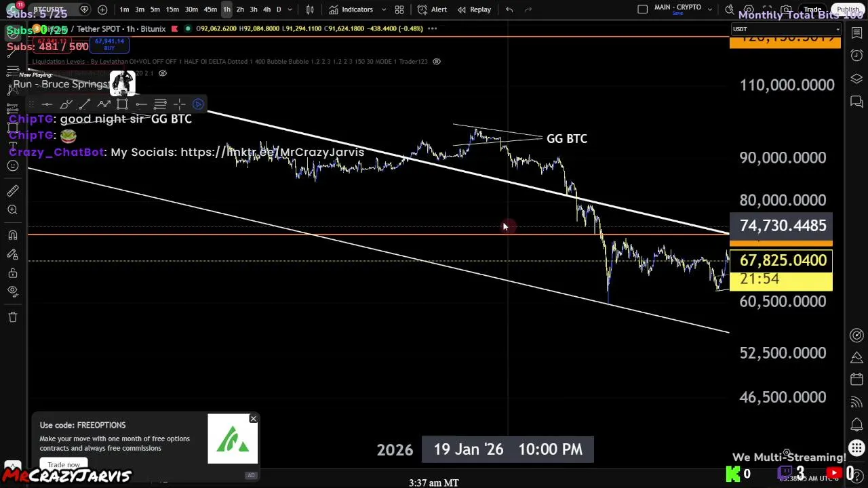
Task: Remove drawings with trash icon
Action: click(x=13, y=317)
